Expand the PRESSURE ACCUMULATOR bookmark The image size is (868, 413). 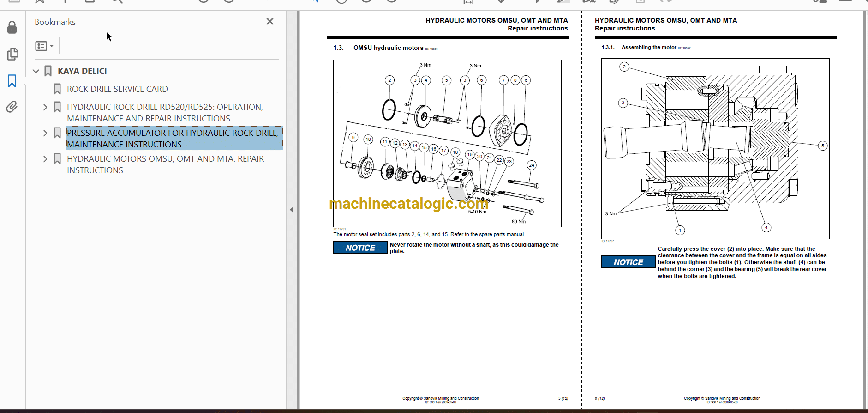pos(45,133)
